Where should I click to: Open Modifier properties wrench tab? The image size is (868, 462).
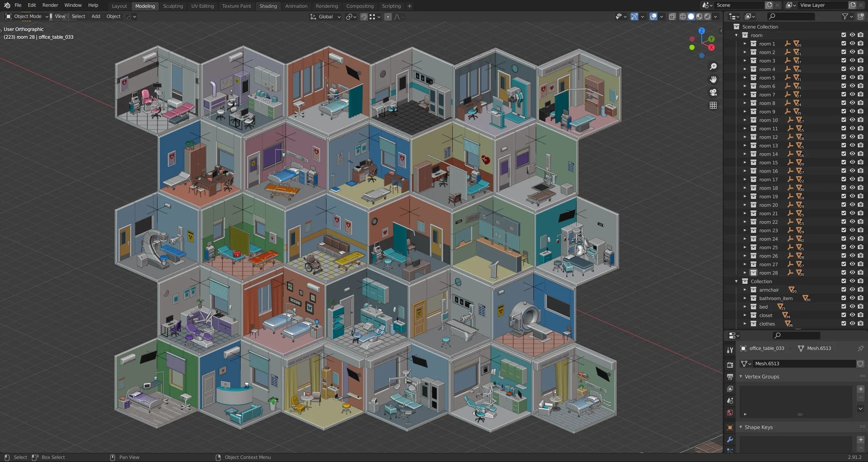(730, 440)
